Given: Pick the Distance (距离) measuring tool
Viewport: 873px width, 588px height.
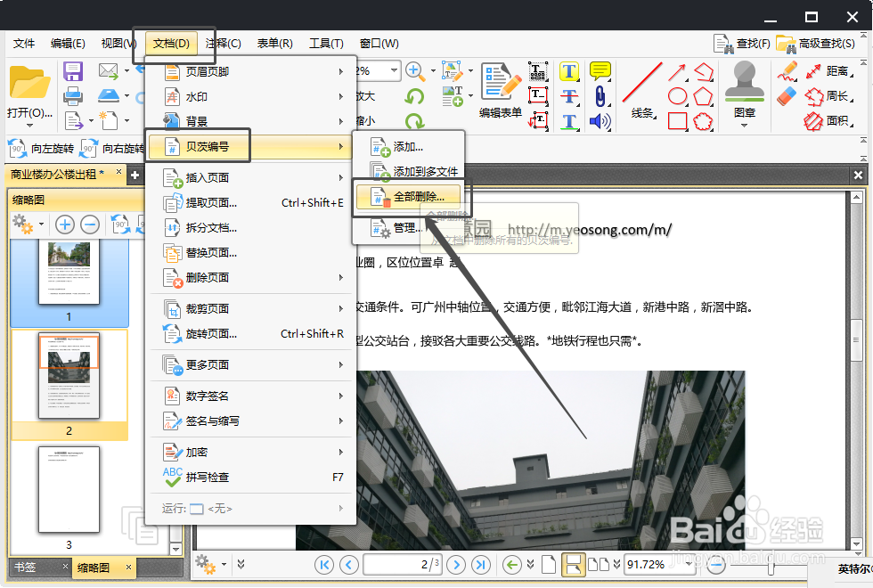Looking at the screenshot, I should coord(838,70).
